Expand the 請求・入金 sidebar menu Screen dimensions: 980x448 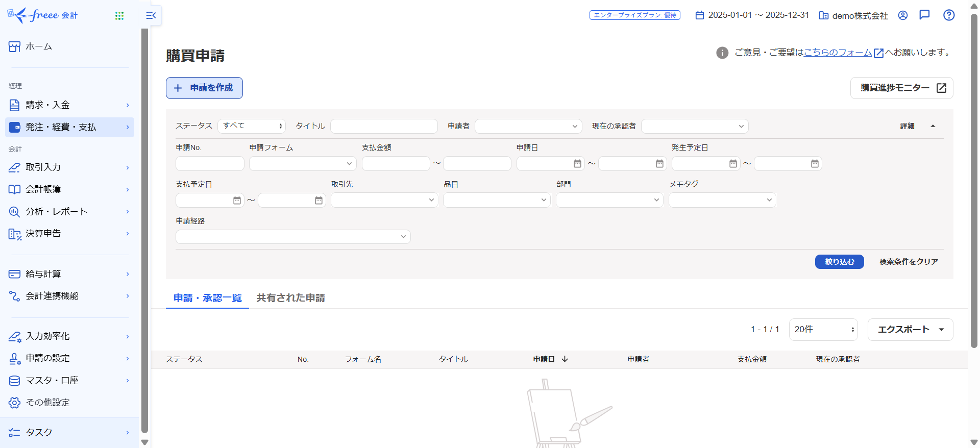[x=69, y=105]
